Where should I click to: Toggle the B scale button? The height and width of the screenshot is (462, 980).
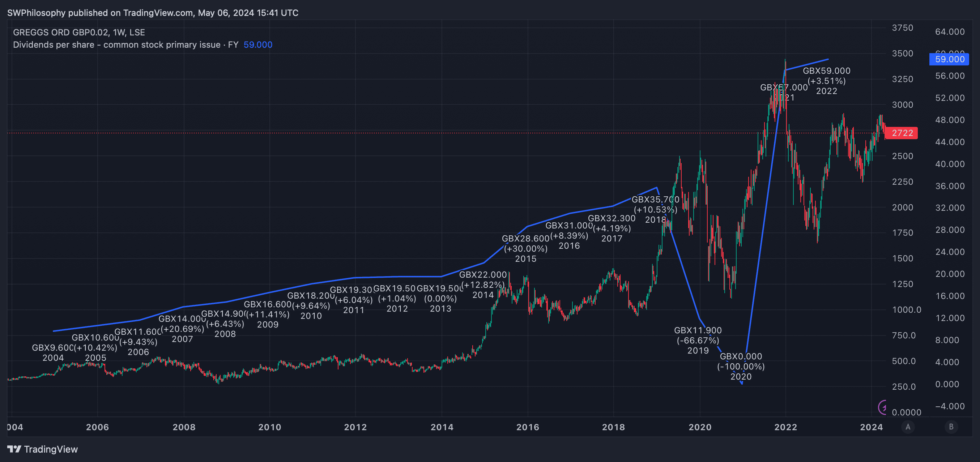pyautogui.click(x=951, y=427)
